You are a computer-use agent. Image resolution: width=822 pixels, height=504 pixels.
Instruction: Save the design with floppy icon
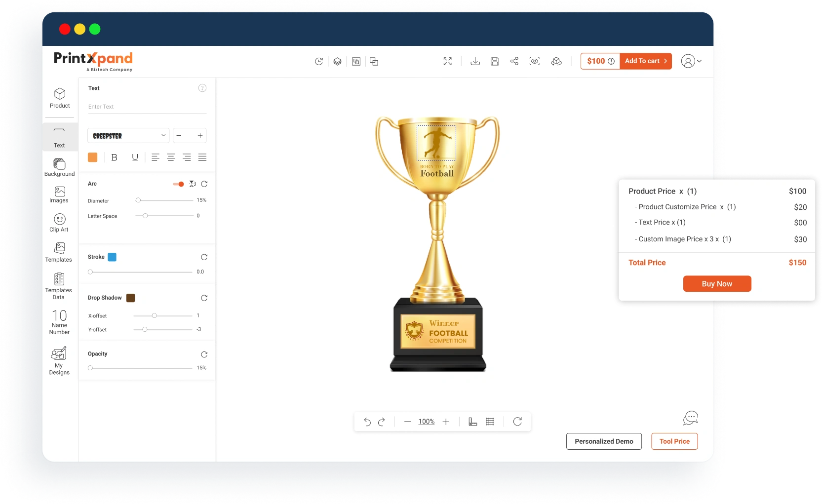click(495, 61)
